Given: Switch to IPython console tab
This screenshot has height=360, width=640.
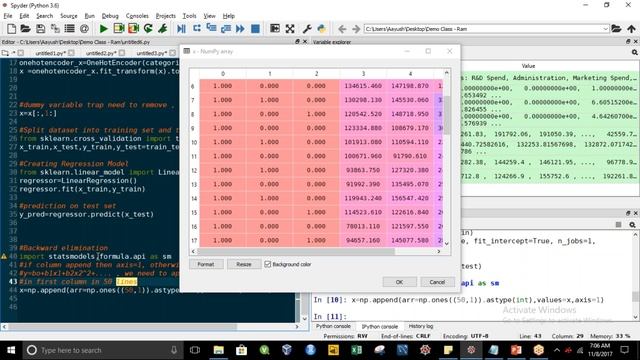Looking at the screenshot, I should click(380, 326).
